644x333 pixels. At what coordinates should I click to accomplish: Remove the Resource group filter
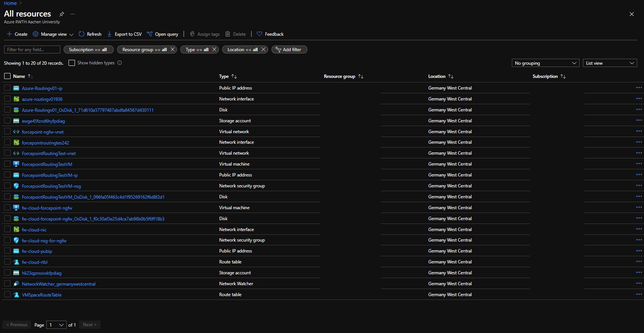pyautogui.click(x=172, y=49)
